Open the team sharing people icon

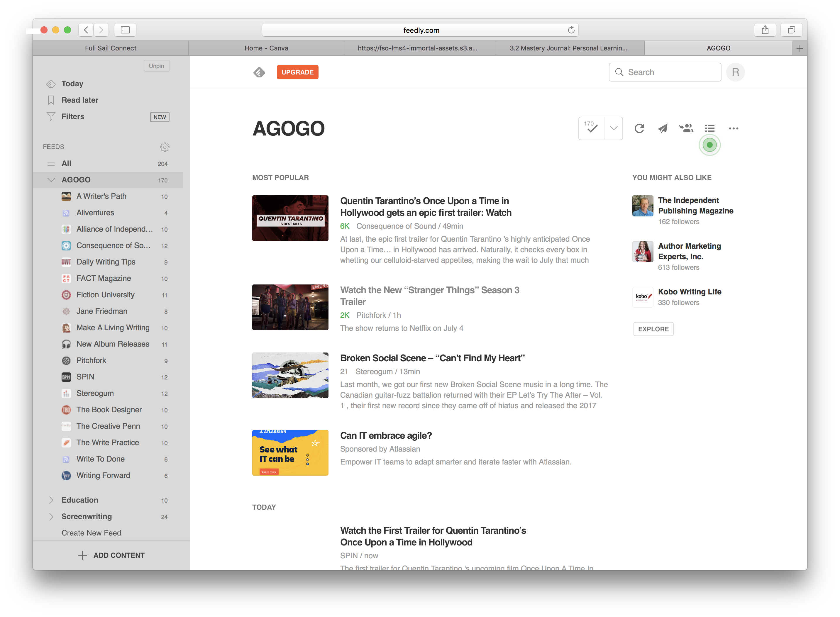tap(686, 128)
